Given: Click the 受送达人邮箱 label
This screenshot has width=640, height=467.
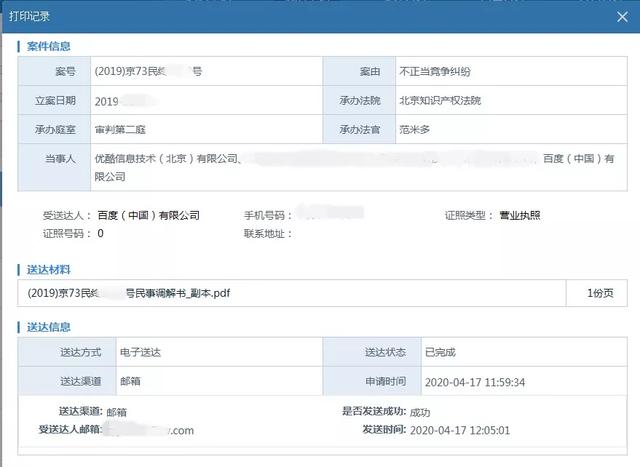Looking at the screenshot, I should point(70,429).
